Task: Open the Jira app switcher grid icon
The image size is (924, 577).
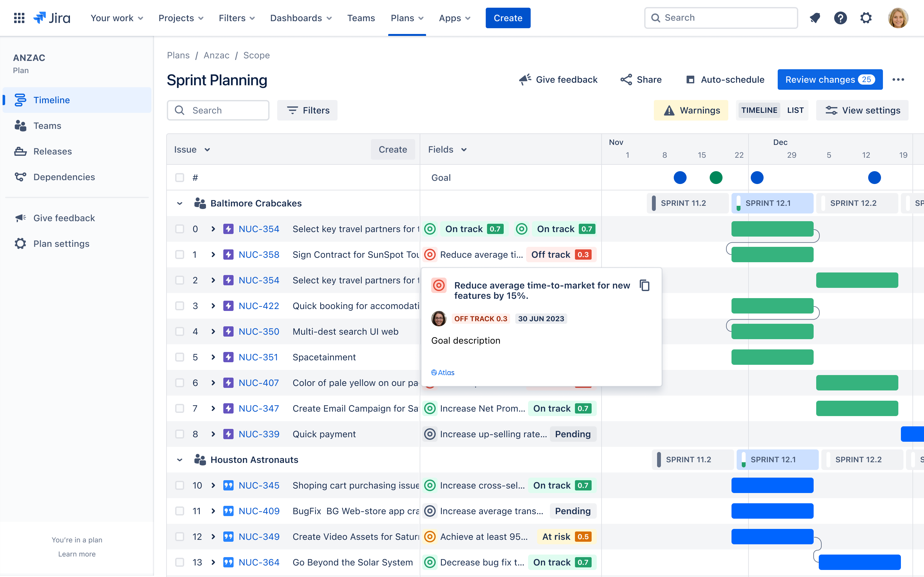Action: 19,18
